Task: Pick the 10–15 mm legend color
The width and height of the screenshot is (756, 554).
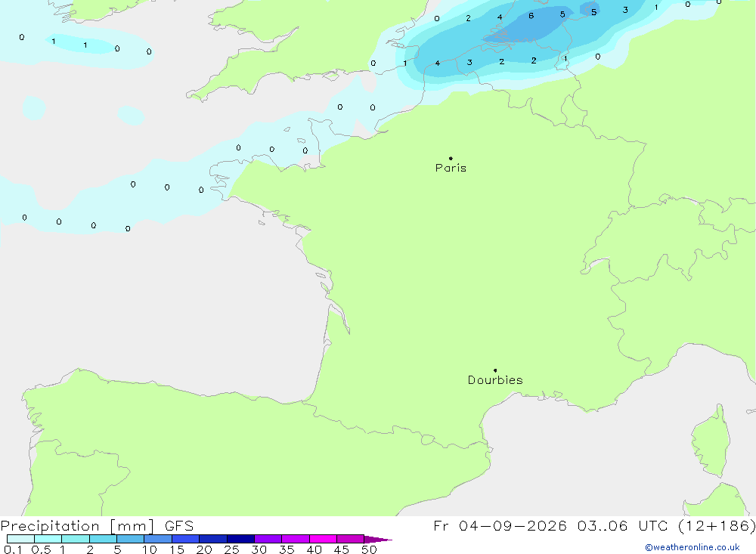Action: tap(158, 539)
